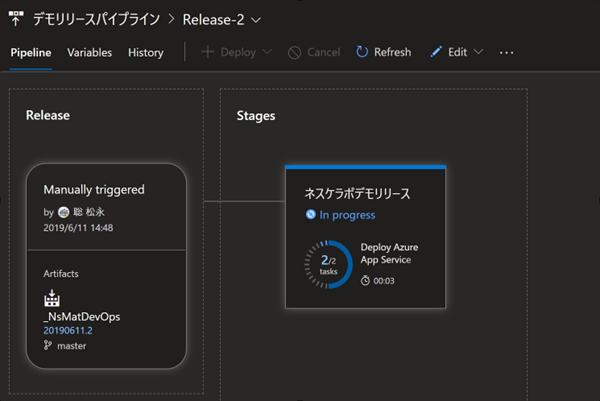Image resolution: width=600 pixels, height=401 pixels.
Task: Click the Edit pencil icon
Action: (x=436, y=52)
